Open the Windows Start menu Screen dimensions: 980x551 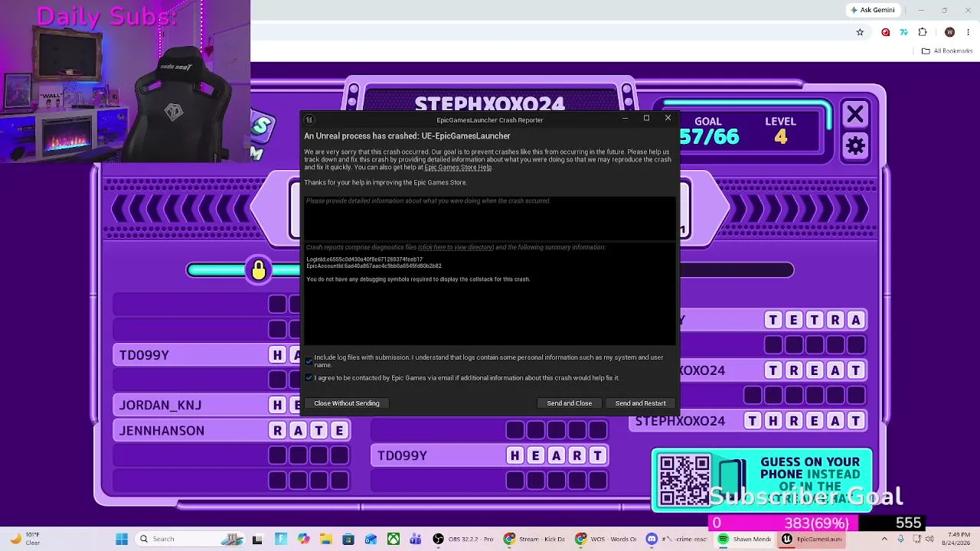point(121,539)
